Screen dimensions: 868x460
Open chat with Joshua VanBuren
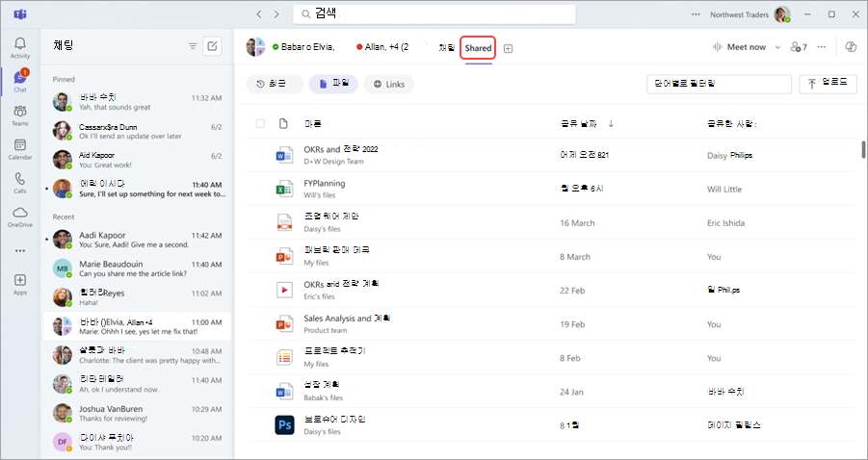point(137,414)
